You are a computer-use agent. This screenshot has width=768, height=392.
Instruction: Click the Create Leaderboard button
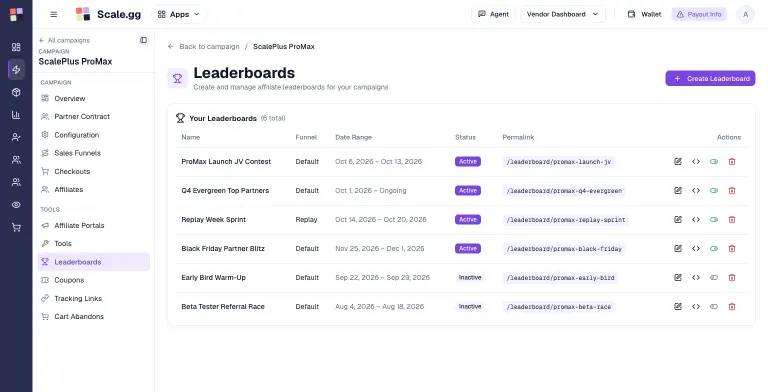[x=710, y=78]
